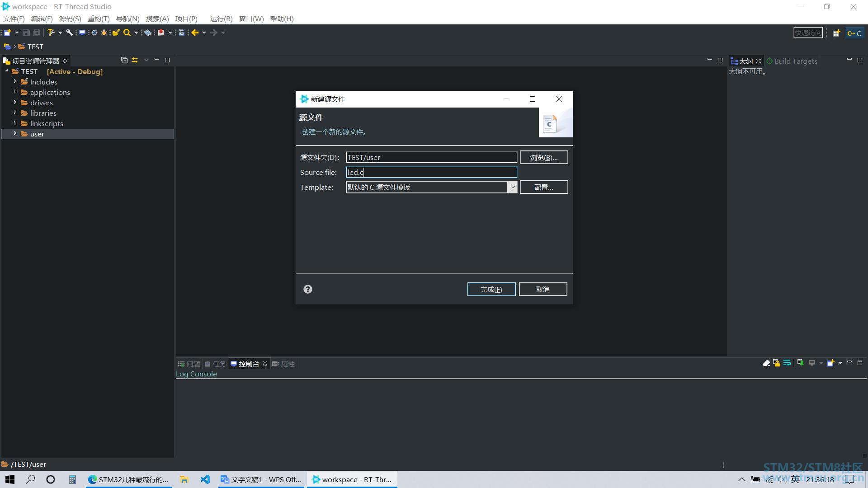Screen dimensions: 868x488
Task: Switch to the 问题 tab
Action: coord(189,364)
